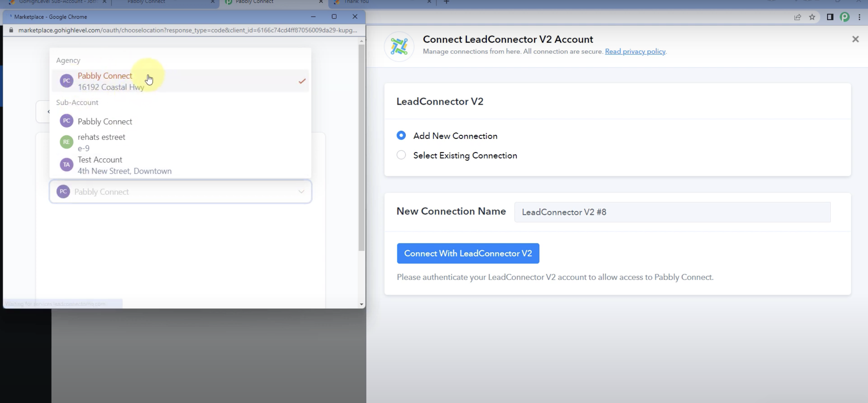Open the Read privacy policy link

635,51
